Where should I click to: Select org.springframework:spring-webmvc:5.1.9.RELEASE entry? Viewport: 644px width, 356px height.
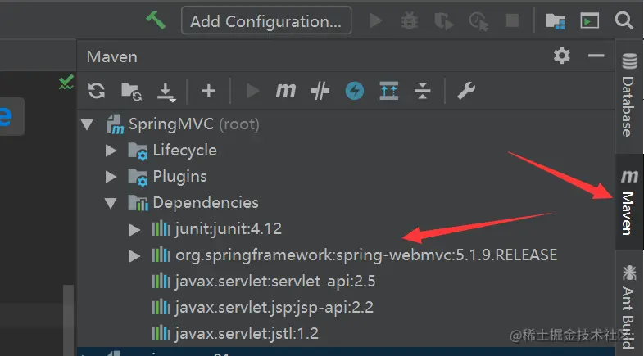(x=366, y=255)
